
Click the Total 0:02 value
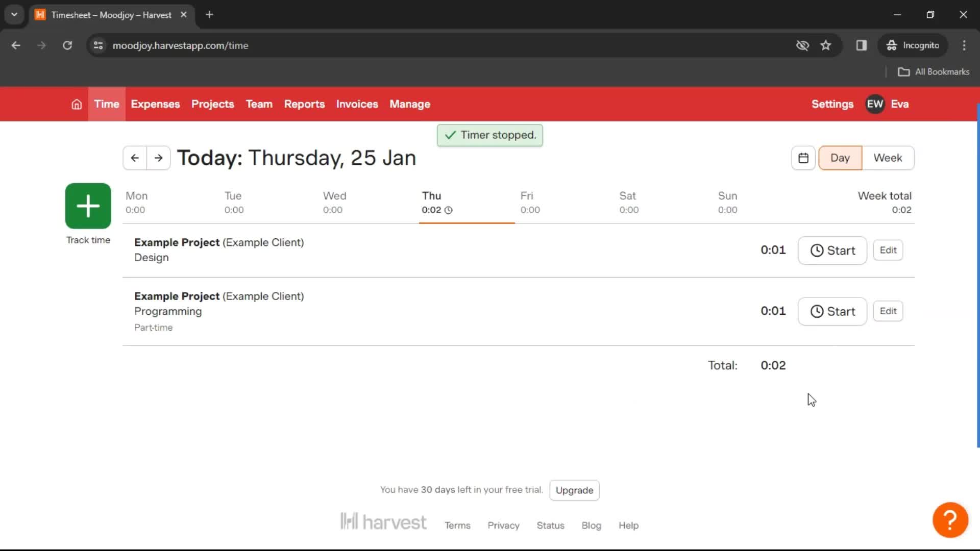pyautogui.click(x=773, y=365)
